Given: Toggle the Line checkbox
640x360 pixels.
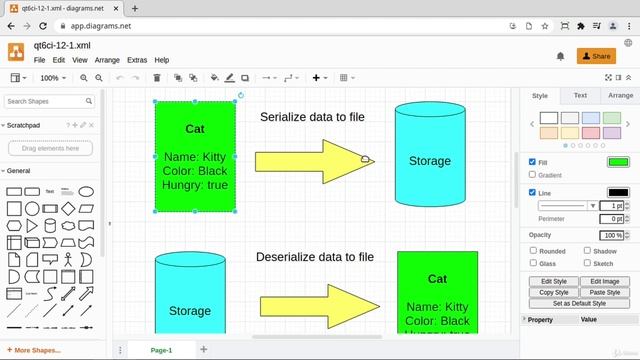Looking at the screenshot, I should (x=532, y=192).
